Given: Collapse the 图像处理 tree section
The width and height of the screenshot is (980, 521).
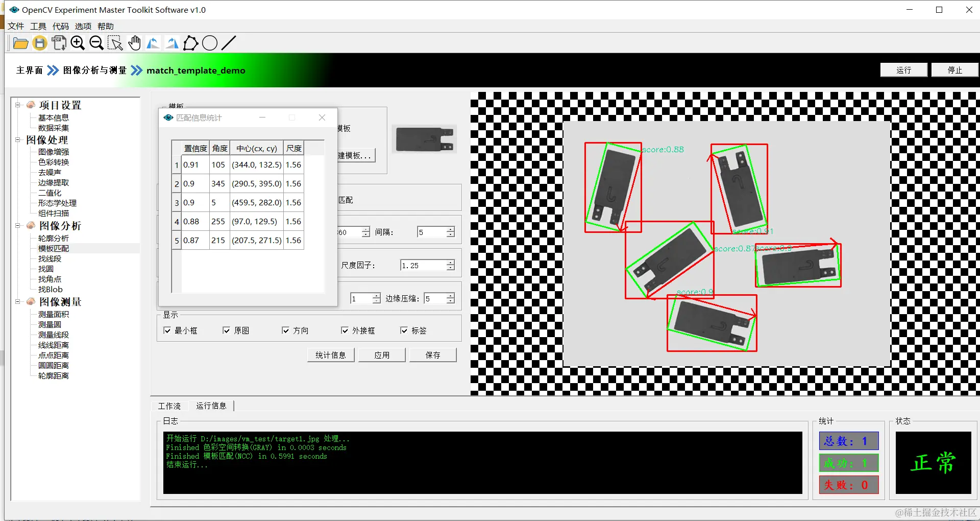Looking at the screenshot, I should 18,139.
